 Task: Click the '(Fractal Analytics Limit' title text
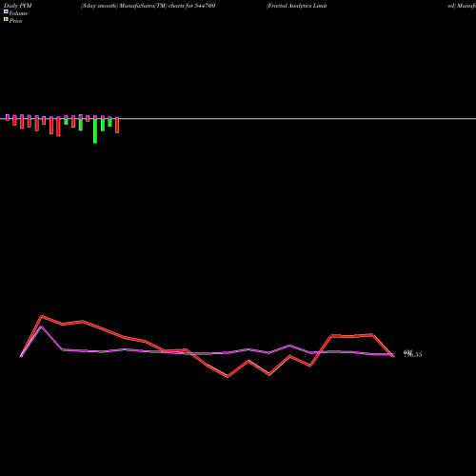pyautogui.click(x=297, y=6)
